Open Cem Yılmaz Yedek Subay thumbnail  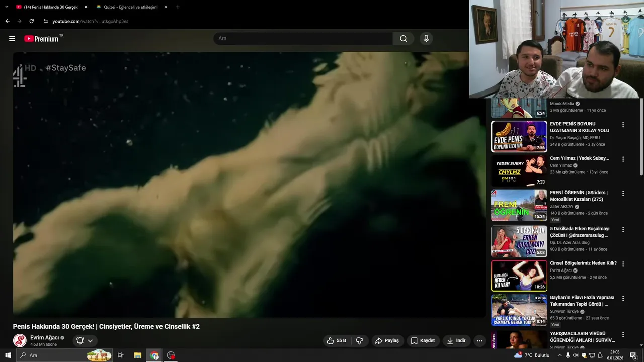click(x=519, y=170)
